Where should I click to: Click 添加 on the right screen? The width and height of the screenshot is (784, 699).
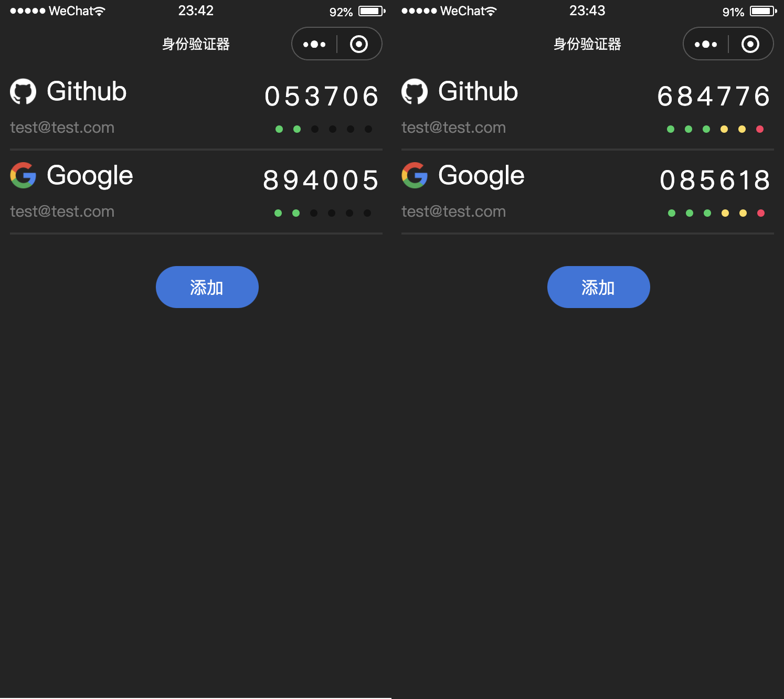coord(598,287)
